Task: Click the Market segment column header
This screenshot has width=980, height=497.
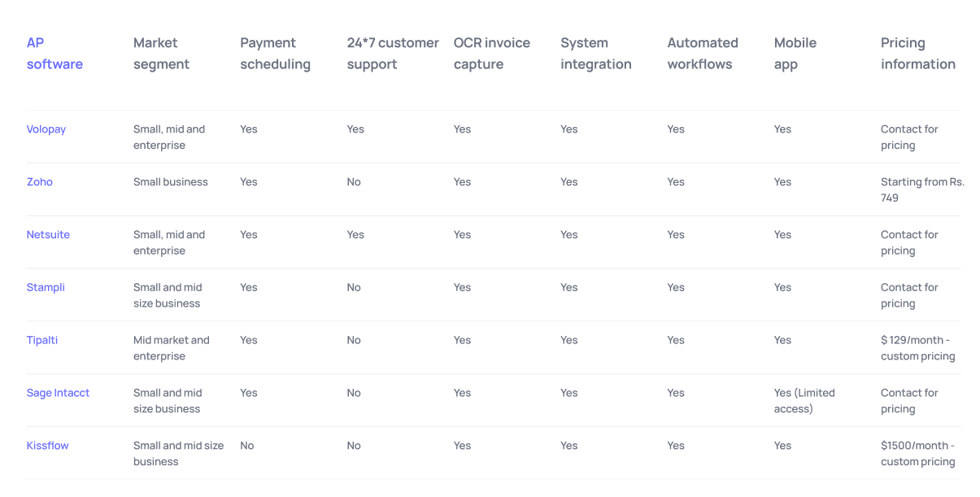Action: pos(161,54)
